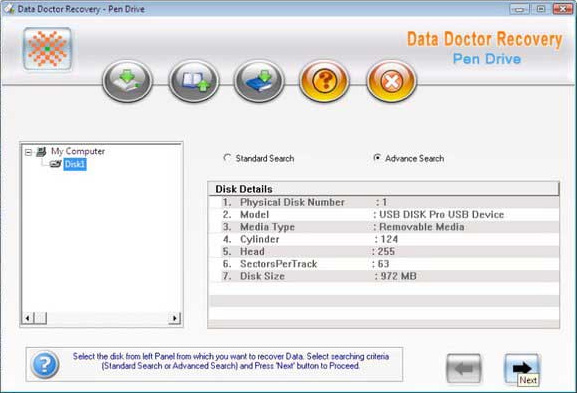Click the open book with arrow toolbar icon
The height and width of the screenshot is (393, 577).
(194, 81)
